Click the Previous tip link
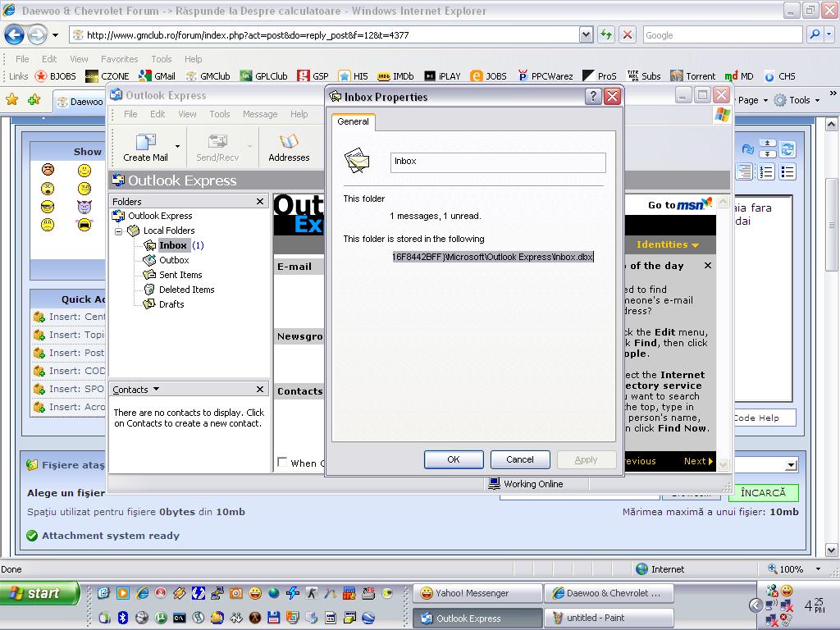The width and height of the screenshot is (840, 630). click(640, 461)
